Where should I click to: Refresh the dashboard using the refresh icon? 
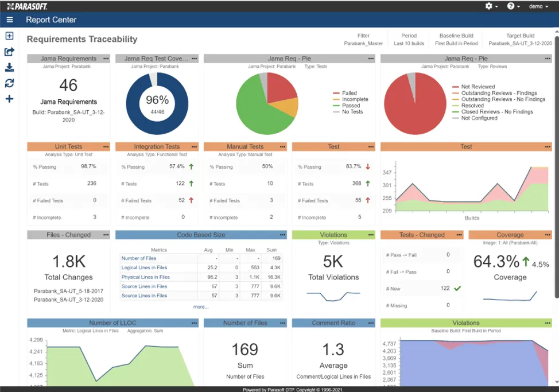coord(9,83)
